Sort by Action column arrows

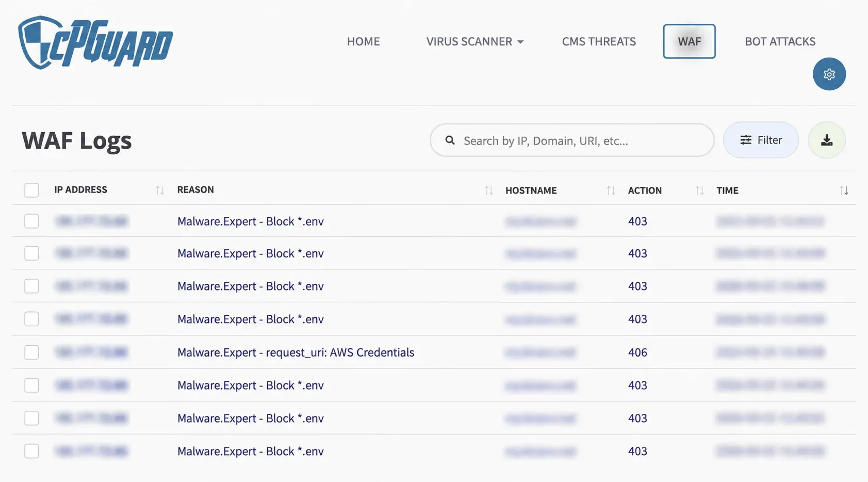(x=699, y=190)
